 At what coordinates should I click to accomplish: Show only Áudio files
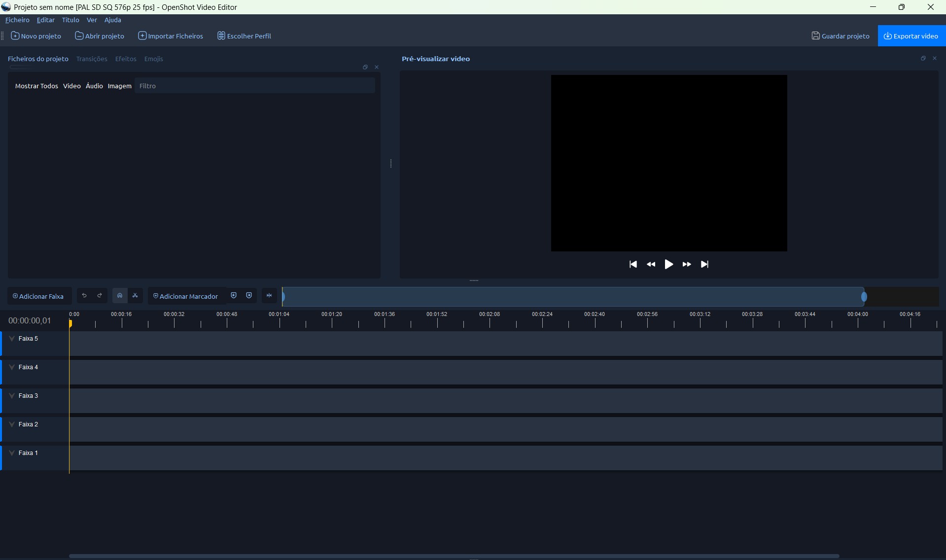pos(94,86)
